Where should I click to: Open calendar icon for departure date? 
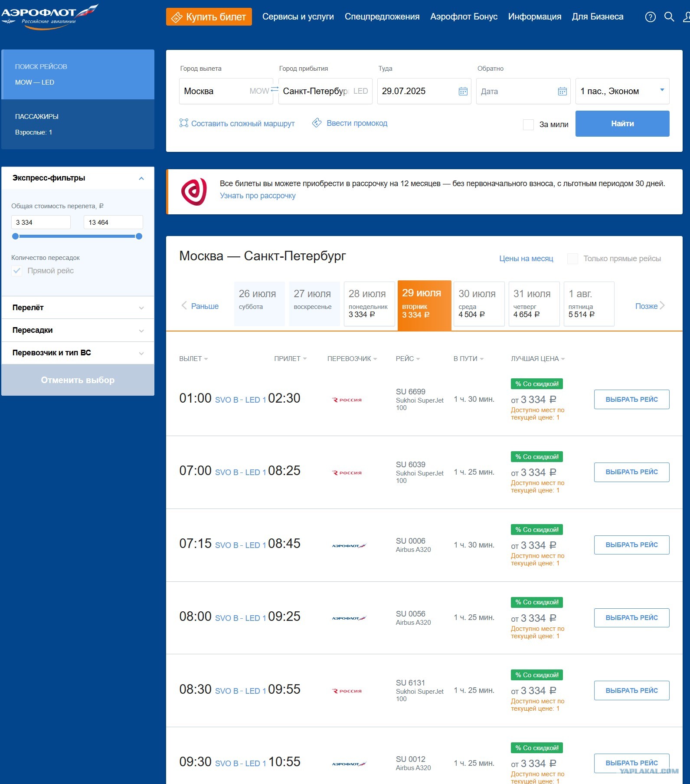click(463, 91)
